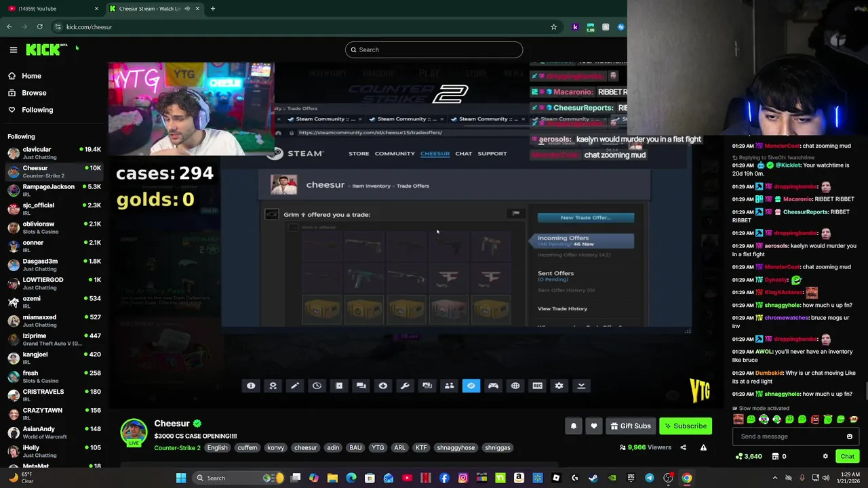Image resolution: width=868 pixels, height=488 pixels.
Task: Open Windows Start menu
Action: (181, 478)
